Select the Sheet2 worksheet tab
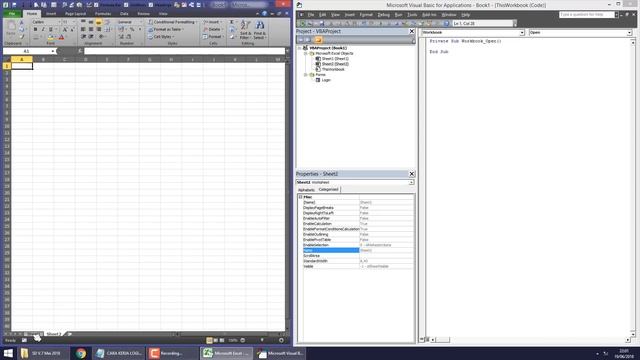 [x=53, y=334]
